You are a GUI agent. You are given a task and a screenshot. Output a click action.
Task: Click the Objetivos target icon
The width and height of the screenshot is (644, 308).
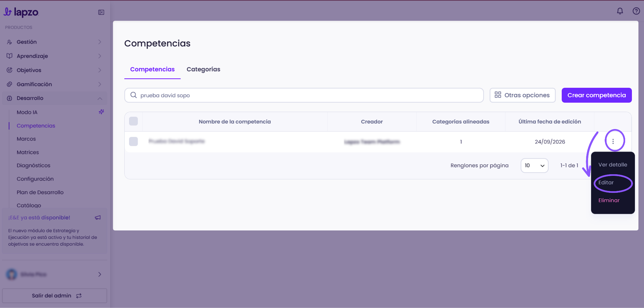point(9,70)
